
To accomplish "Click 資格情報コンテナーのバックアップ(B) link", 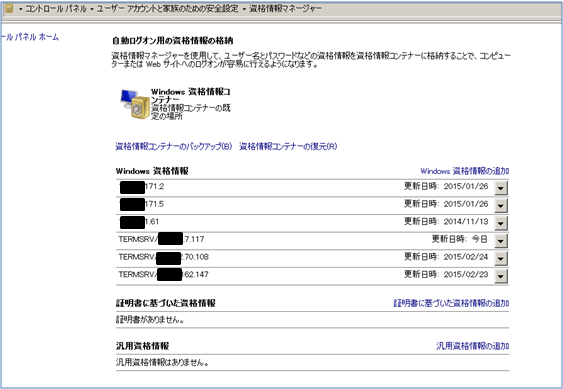I will coord(174,146).
